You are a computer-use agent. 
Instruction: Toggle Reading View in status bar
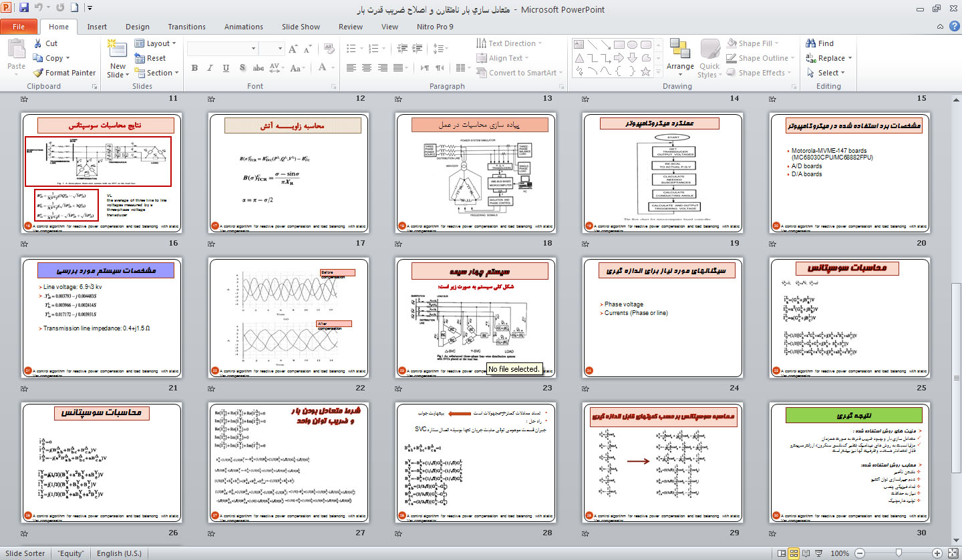point(808,553)
